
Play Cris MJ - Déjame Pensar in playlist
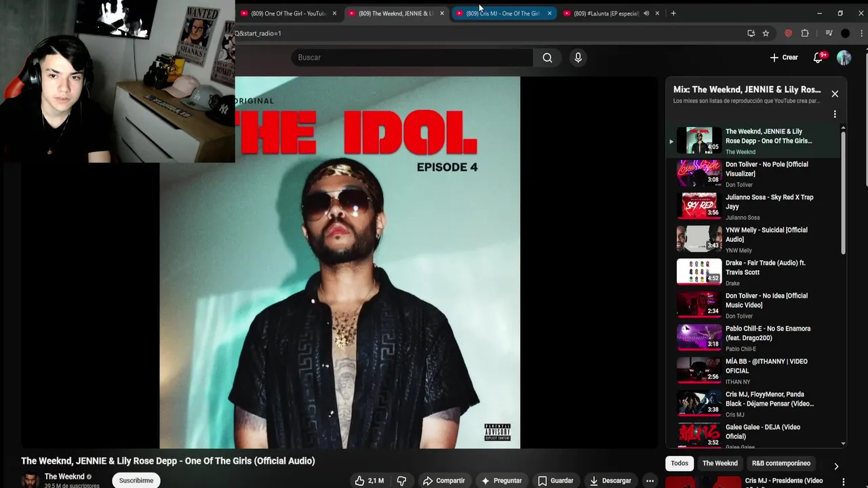click(x=753, y=404)
